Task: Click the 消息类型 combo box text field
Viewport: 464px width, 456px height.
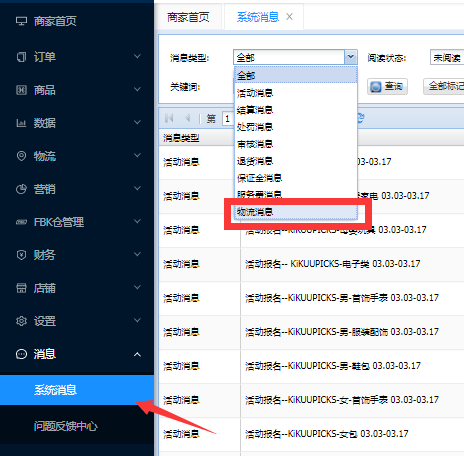Action: (289, 57)
